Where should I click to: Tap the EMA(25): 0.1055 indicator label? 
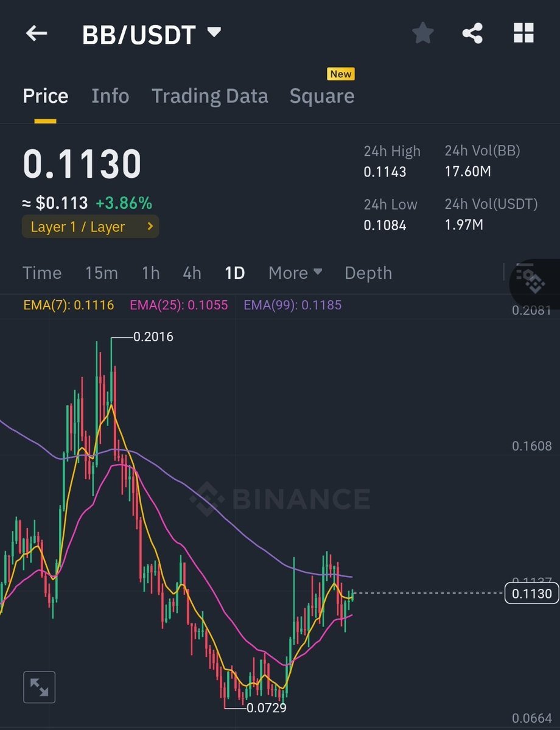(x=179, y=305)
